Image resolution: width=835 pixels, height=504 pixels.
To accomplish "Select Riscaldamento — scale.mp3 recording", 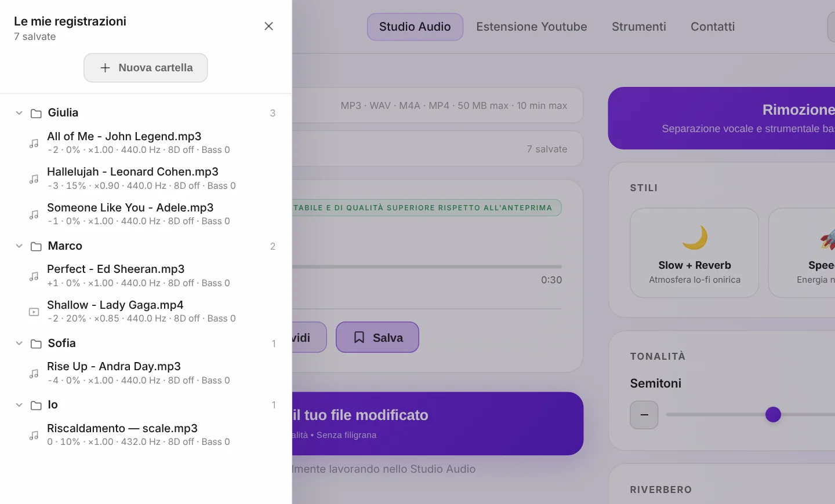I will point(146,434).
